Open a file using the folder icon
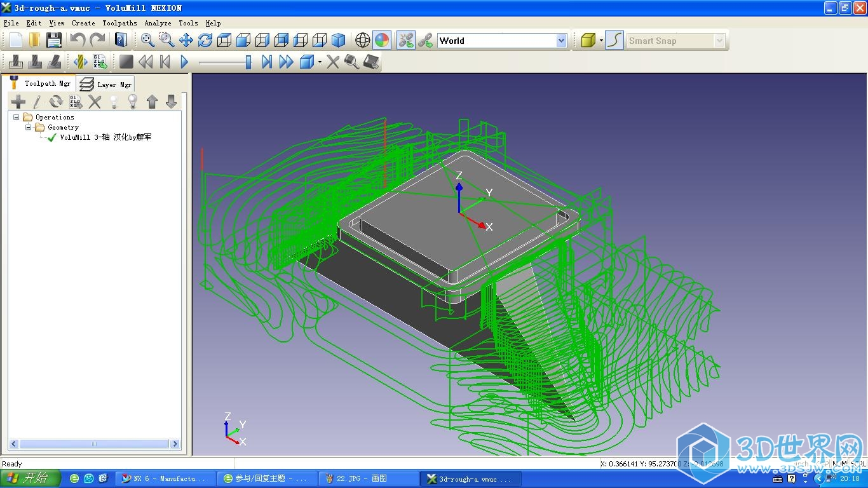This screenshot has height=488, width=868. point(34,40)
